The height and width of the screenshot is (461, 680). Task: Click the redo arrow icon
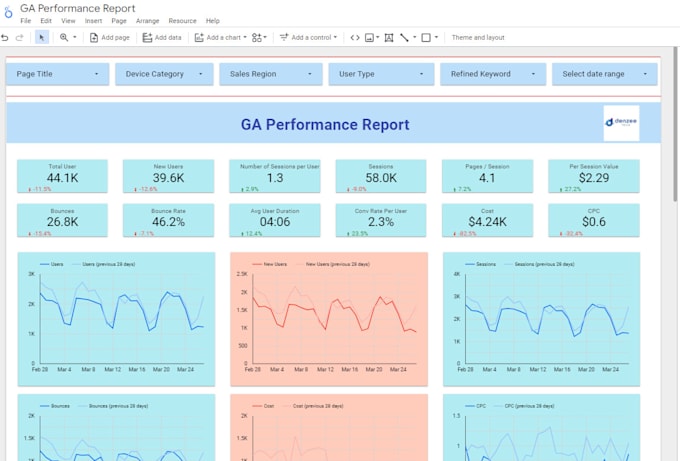point(20,38)
